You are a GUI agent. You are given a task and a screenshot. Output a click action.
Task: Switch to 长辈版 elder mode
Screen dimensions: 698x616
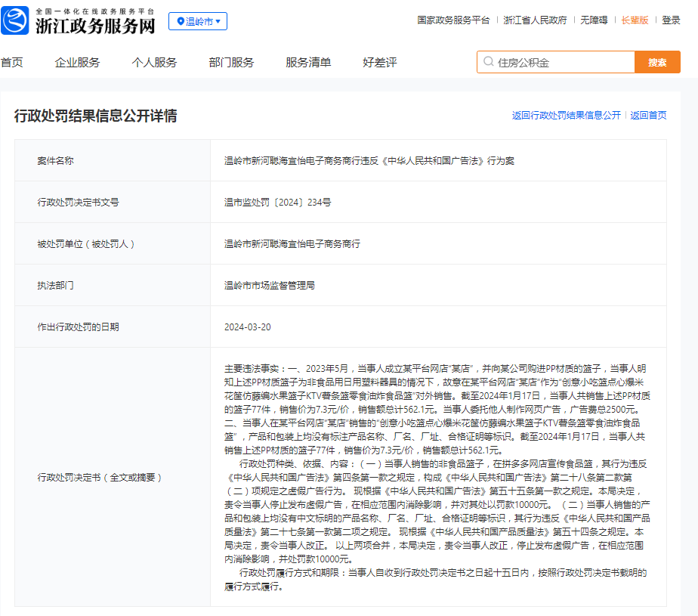(635, 20)
